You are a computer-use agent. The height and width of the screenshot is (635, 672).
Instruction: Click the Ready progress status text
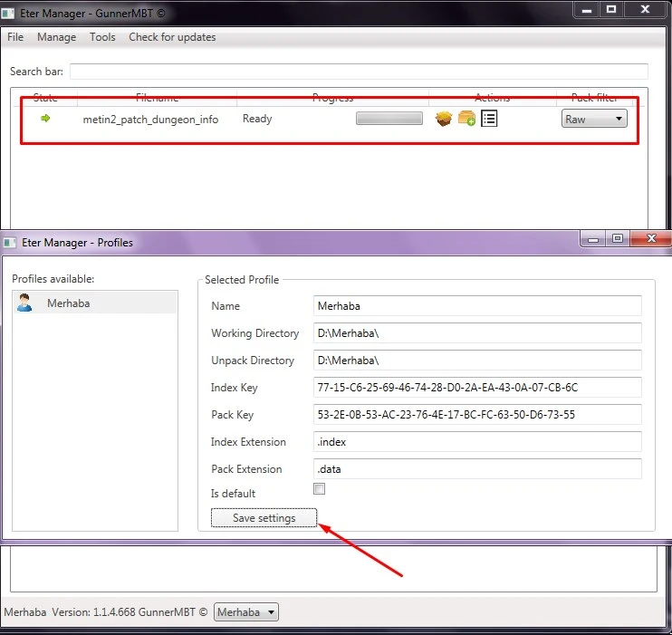[257, 119]
